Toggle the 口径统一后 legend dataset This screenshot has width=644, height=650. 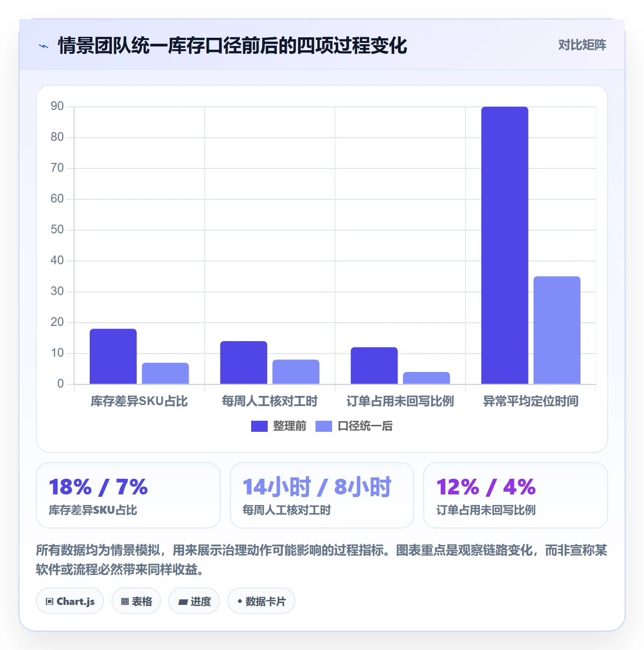click(x=354, y=426)
